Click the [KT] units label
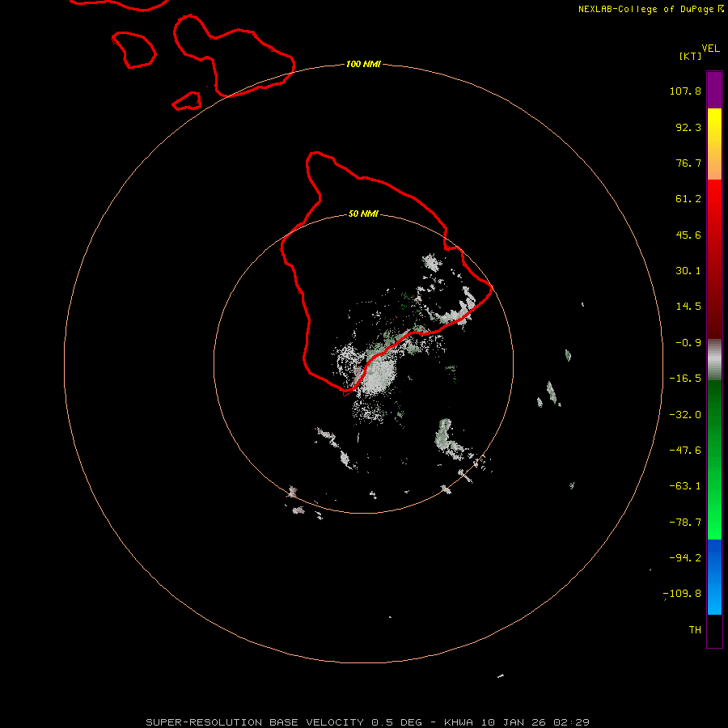Image resolution: width=728 pixels, height=728 pixels. (691, 56)
